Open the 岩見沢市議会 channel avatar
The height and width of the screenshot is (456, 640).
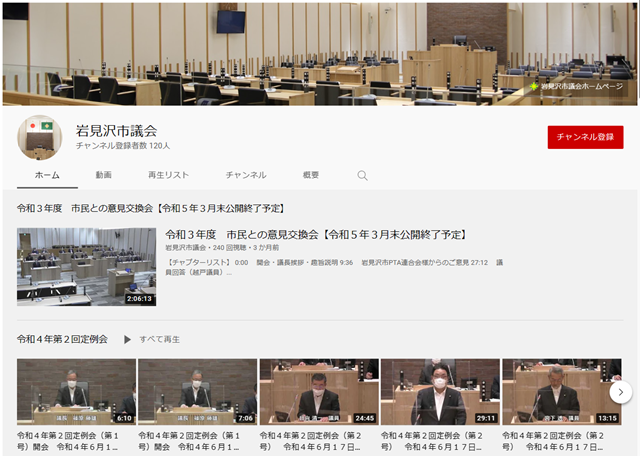coord(40,137)
